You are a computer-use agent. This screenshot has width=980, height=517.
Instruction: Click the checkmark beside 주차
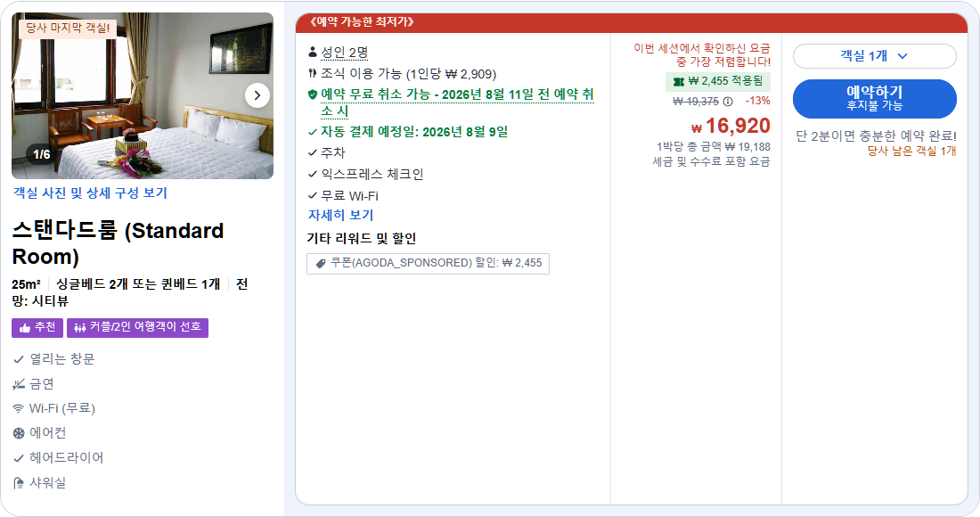(313, 152)
